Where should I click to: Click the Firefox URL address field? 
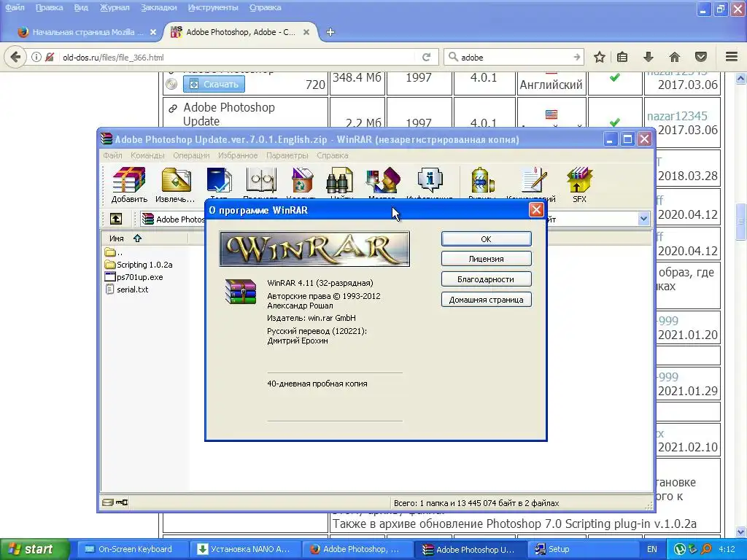coord(239,57)
